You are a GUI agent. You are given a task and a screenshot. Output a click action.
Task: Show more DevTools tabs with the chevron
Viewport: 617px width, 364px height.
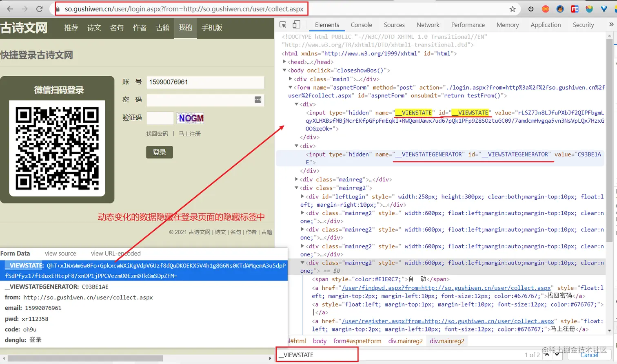(611, 25)
